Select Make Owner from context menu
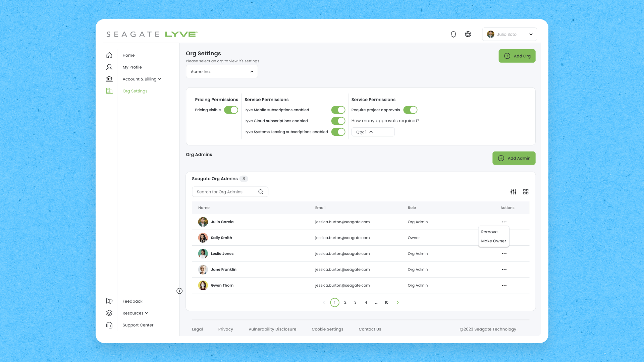The height and width of the screenshot is (362, 644). click(493, 241)
